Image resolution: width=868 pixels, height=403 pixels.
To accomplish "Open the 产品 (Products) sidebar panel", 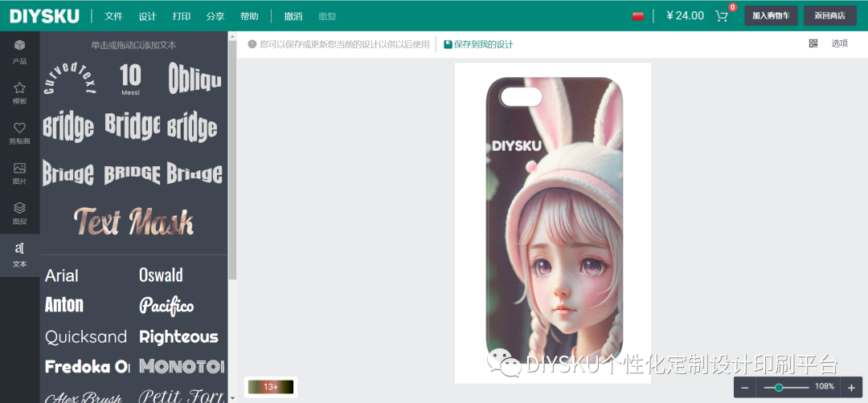I will [x=19, y=52].
